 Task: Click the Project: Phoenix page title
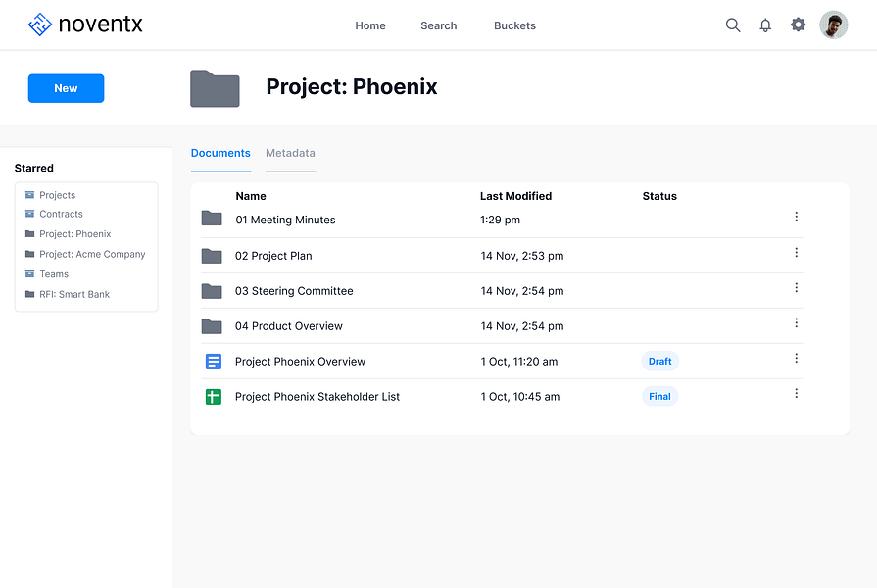[x=351, y=87]
